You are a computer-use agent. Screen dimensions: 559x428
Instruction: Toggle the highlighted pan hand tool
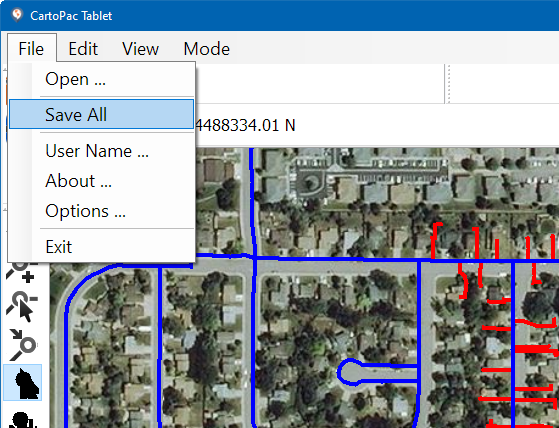click(23, 382)
